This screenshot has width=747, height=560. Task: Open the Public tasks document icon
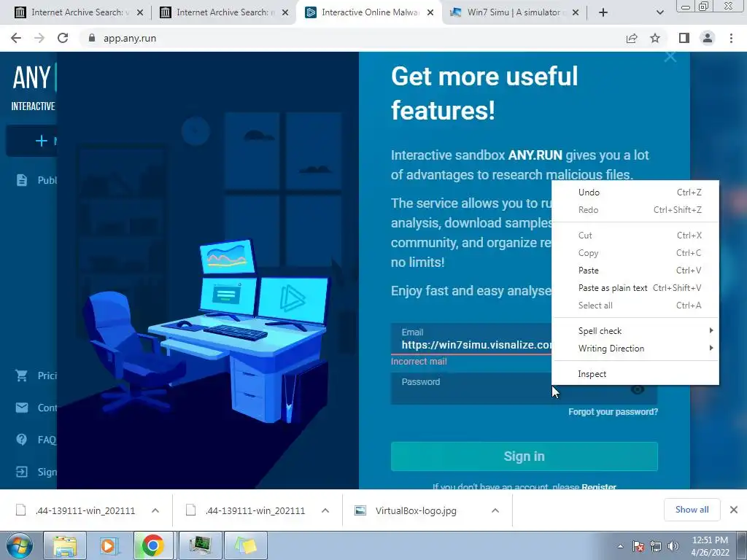[21, 180]
